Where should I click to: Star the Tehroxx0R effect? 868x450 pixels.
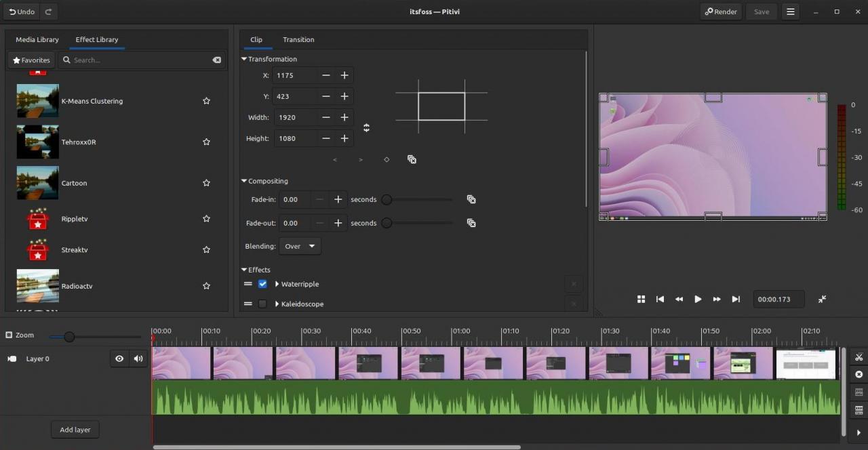point(206,142)
